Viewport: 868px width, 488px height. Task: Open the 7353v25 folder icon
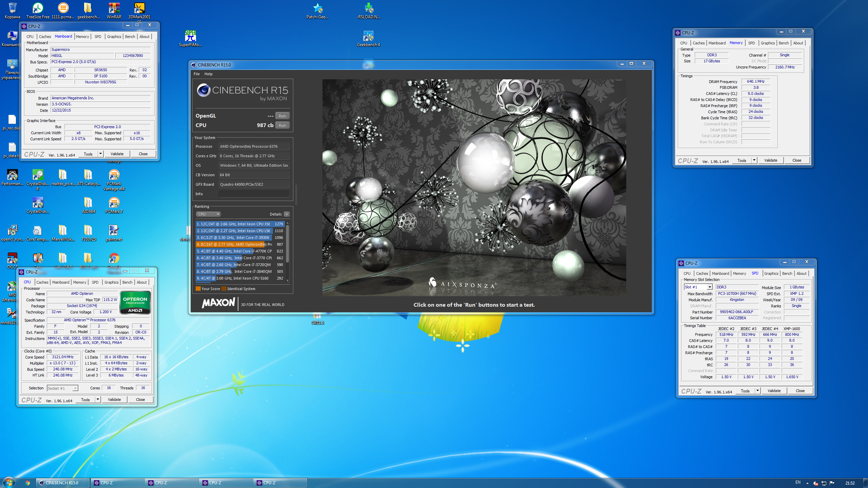click(x=88, y=232)
